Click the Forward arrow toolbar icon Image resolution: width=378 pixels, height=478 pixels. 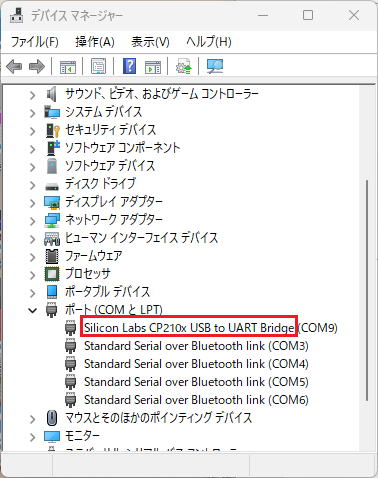(37, 66)
